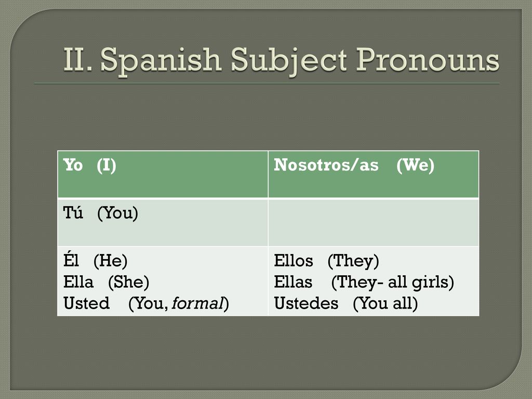Viewport: 532px width, 399px height.
Task: Click the slide title 'II. Spanish Subject Pronouns'
Action: click(x=281, y=60)
